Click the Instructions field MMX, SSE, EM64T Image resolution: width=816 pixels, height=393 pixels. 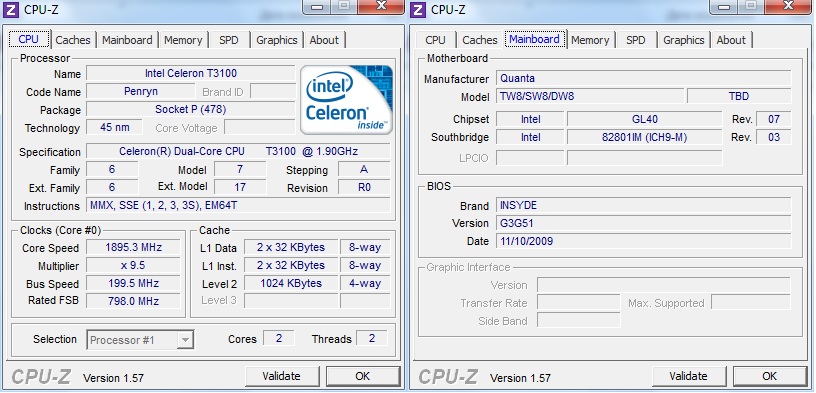[238, 205]
